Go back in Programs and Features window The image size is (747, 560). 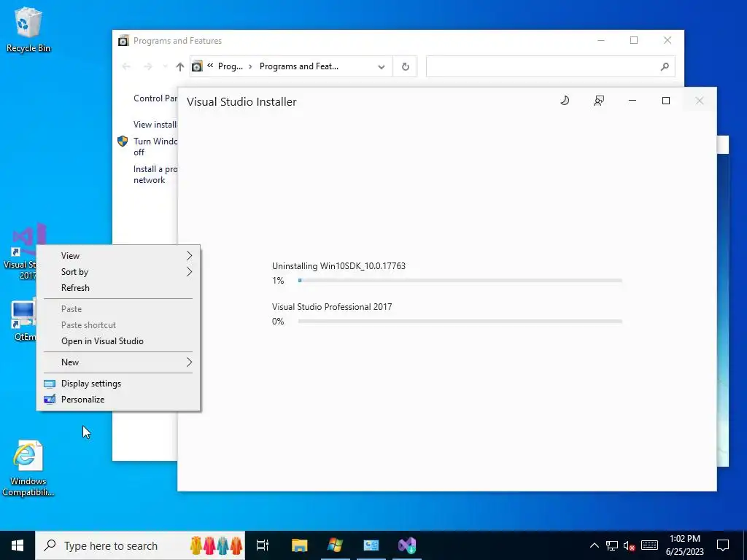coord(126,66)
